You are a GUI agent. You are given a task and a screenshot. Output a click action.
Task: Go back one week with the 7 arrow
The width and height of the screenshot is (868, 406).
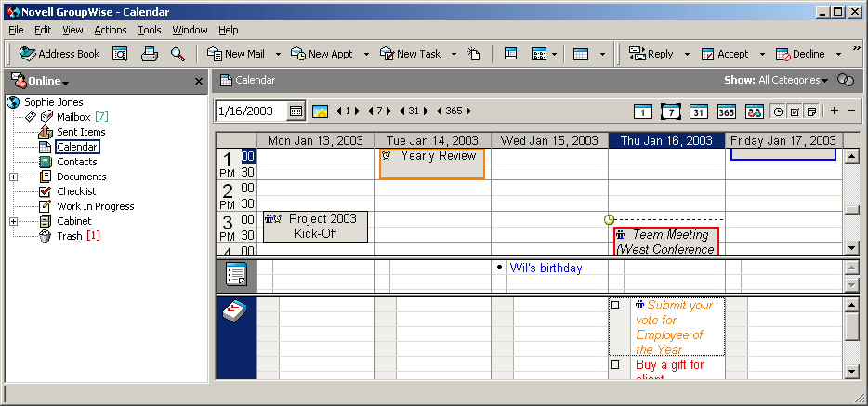pyautogui.click(x=370, y=111)
